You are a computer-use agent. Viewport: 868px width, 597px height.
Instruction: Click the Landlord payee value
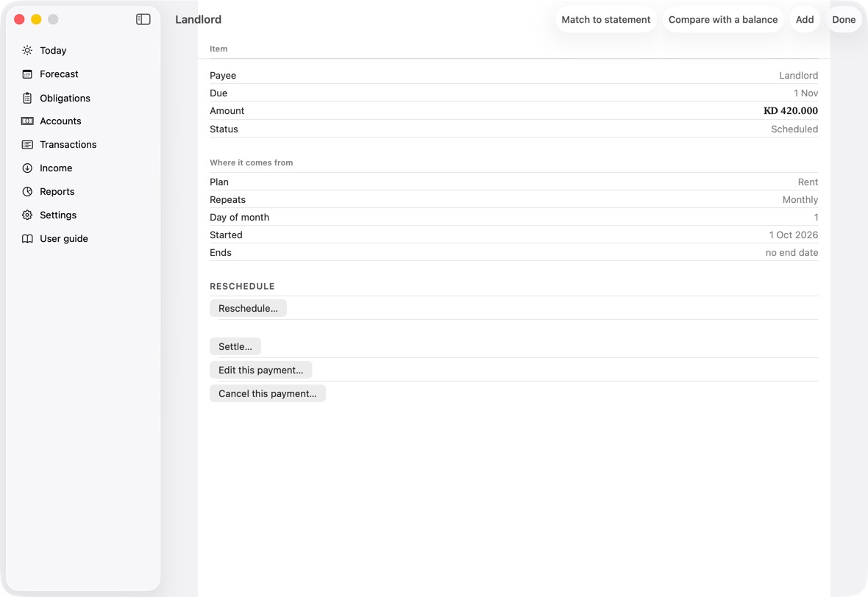coord(798,75)
